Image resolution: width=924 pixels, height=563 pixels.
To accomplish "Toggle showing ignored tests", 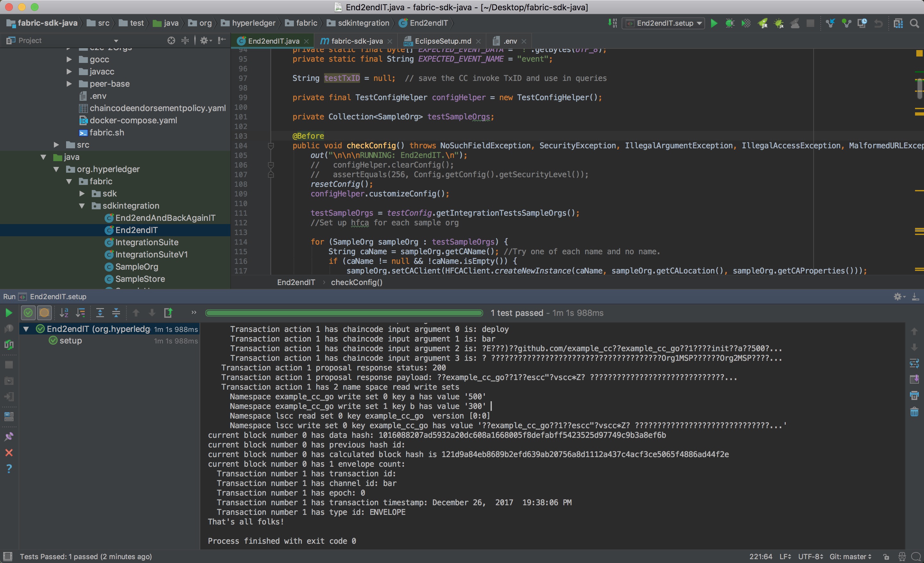I will point(45,312).
